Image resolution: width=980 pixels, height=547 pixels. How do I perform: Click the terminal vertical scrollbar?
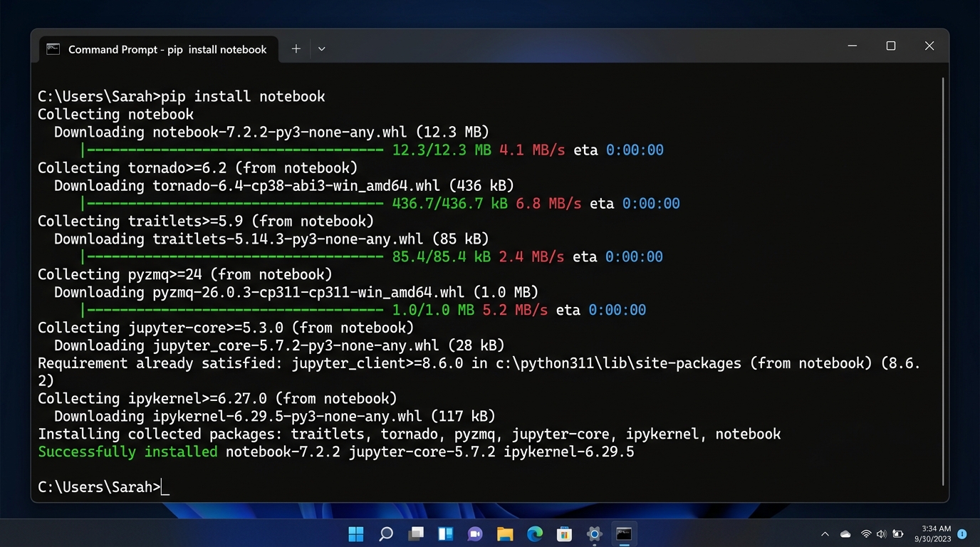943,281
